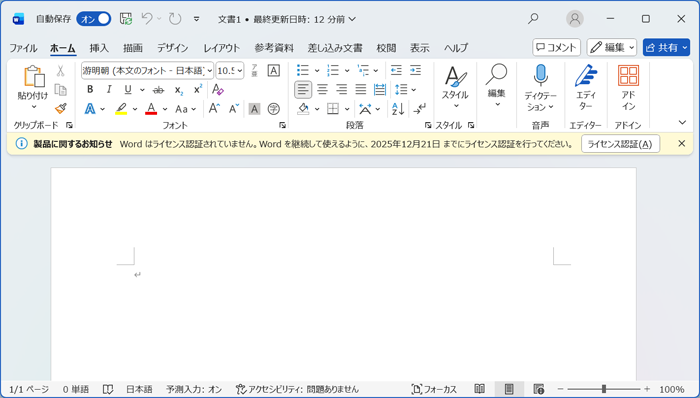The width and height of the screenshot is (700, 398).
Task: Increase paragraph indent
Action: tap(415, 70)
